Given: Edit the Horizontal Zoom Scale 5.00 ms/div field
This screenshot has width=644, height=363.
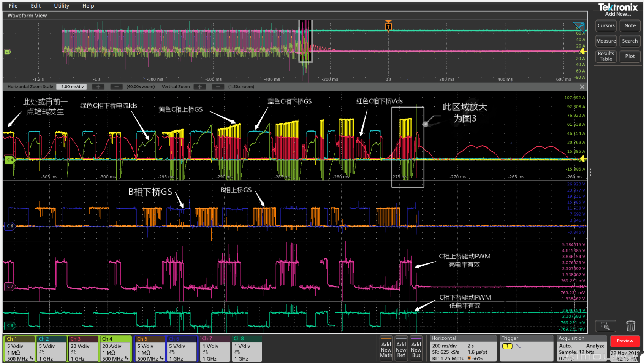Looking at the screenshot, I should [72, 87].
